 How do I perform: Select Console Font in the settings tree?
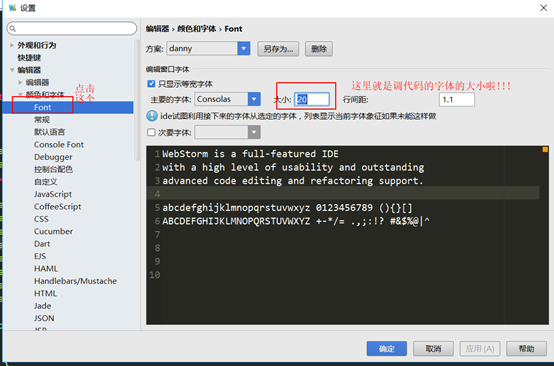59,144
